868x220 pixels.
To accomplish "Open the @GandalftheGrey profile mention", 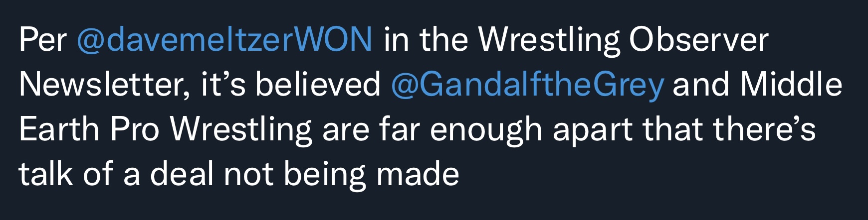I will click(528, 85).
